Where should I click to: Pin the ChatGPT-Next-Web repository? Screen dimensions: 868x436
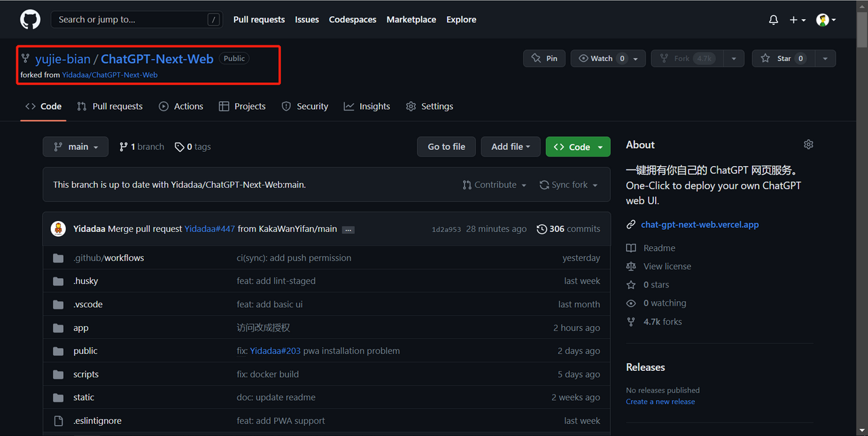coord(544,59)
